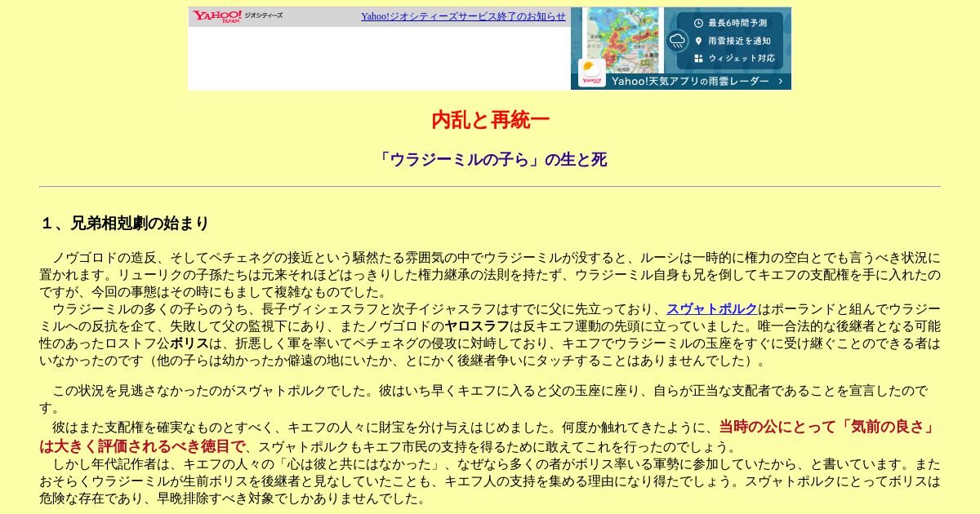Click the bold name ボリス
The image size is (980, 514).
pos(189,343)
